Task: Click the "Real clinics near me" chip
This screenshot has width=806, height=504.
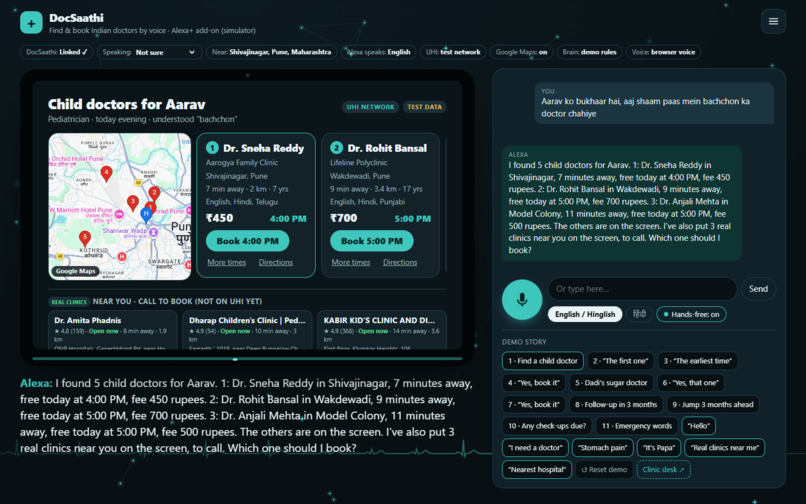Action: click(x=725, y=448)
